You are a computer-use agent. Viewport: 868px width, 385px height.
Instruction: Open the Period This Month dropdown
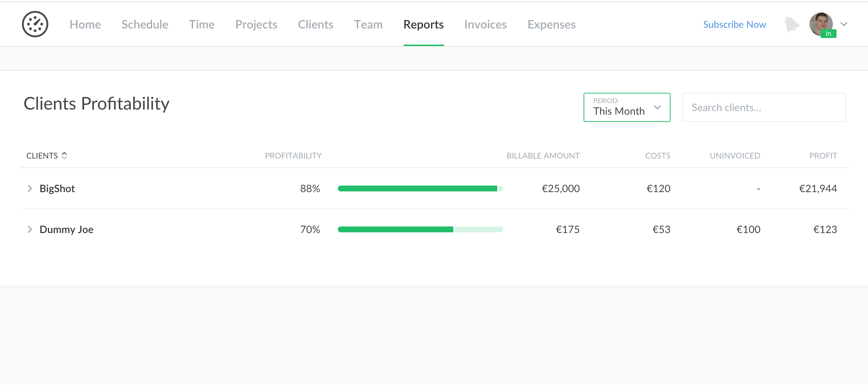pyautogui.click(x=627, y=107)
